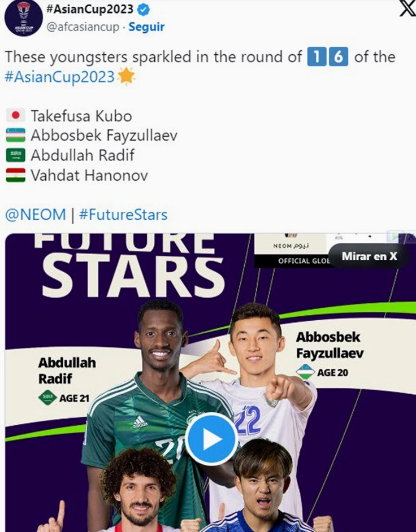Click the Japan flag emoji
This screenshot has height=532, width=416.
[x=16, y=115]
